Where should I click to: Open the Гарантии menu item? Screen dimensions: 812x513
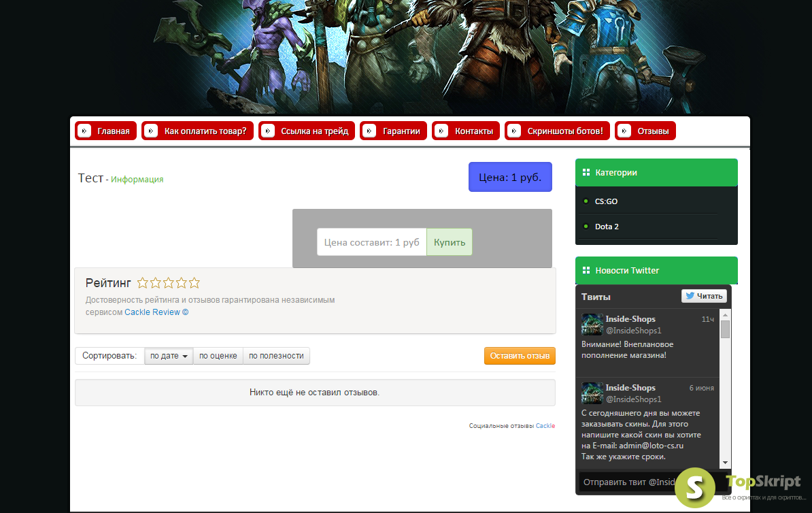coord(394,131)
